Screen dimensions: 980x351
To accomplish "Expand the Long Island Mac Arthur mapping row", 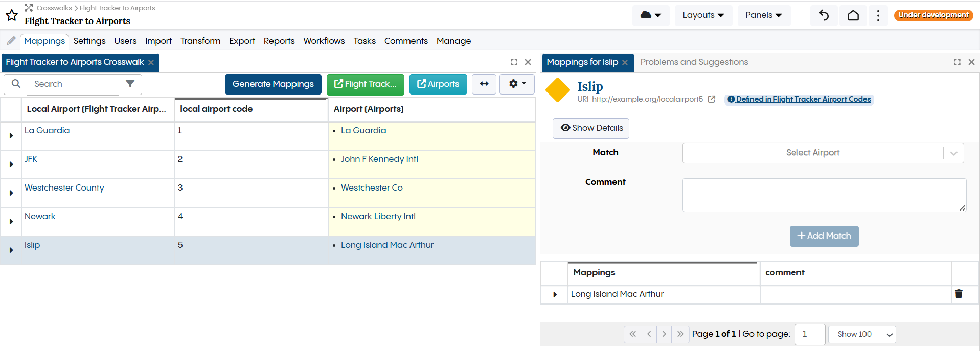I will (555, 295).
